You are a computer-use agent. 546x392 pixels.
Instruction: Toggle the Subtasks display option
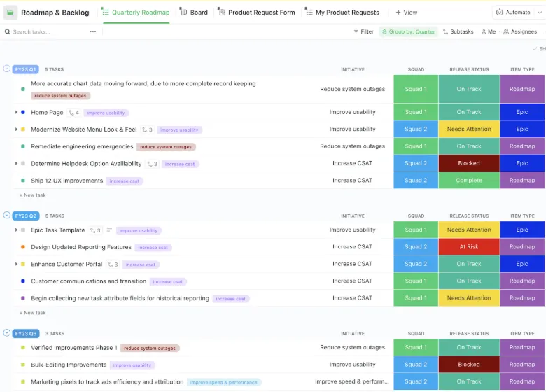tap(458, 31)
